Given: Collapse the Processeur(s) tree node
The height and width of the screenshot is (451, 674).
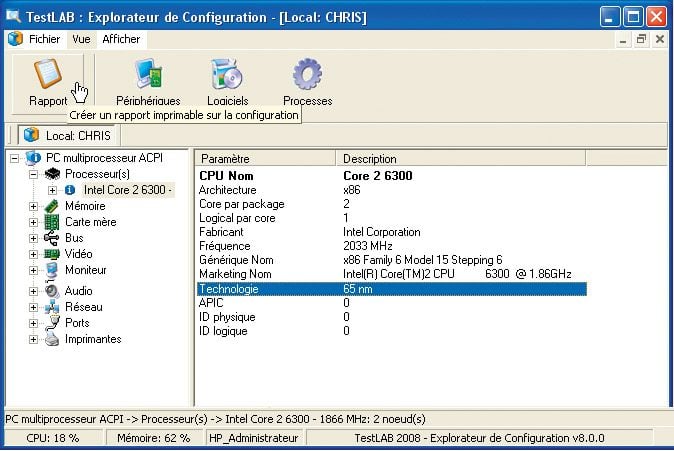Looking at the screenshot, I should click(34, 174).
